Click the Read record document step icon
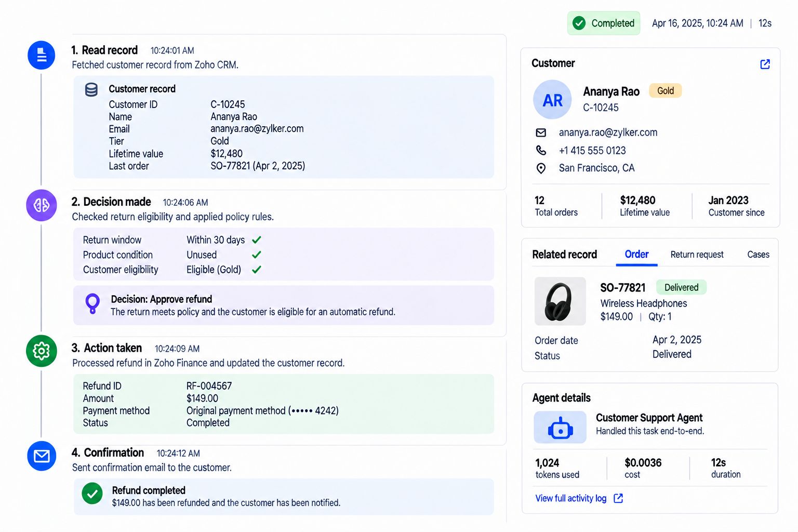Viewport: 798px width, 532px height. click(42, 55)
